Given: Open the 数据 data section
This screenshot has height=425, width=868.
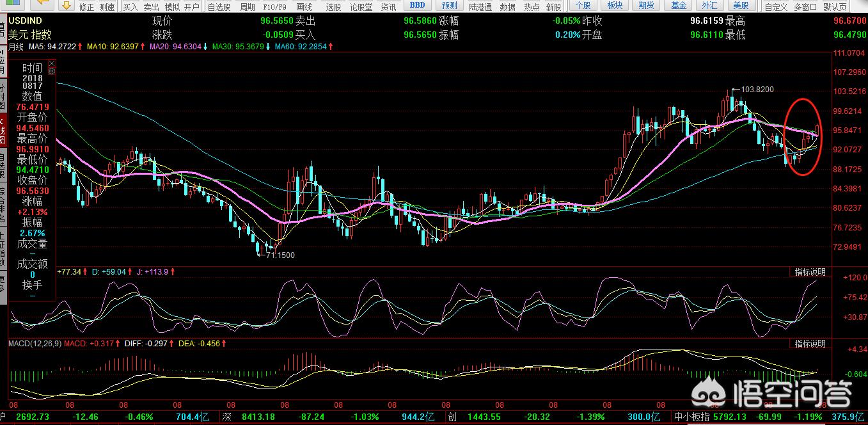Looking at the screenshot, I should (508, 6).
